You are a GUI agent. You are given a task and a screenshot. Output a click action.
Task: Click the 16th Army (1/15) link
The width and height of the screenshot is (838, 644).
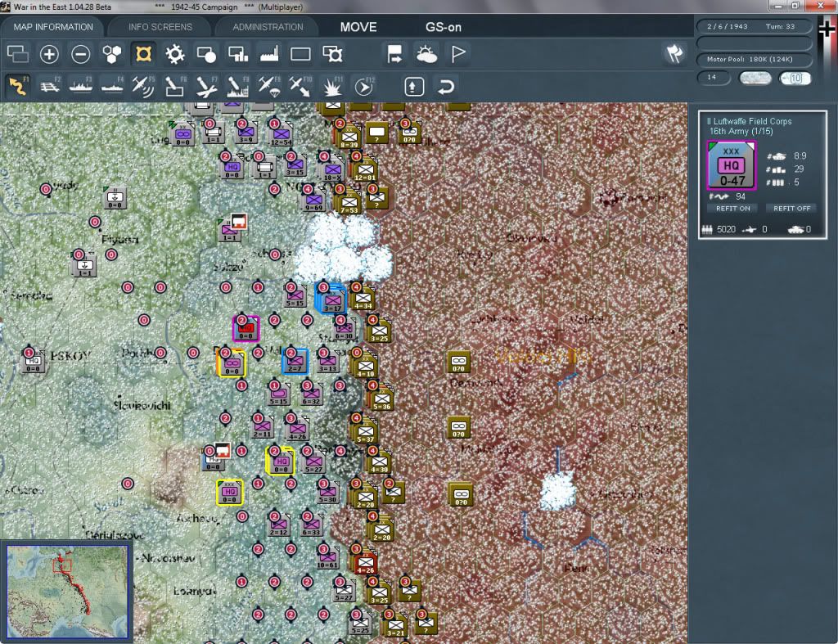pyautogui.click(x=741, y=132)
